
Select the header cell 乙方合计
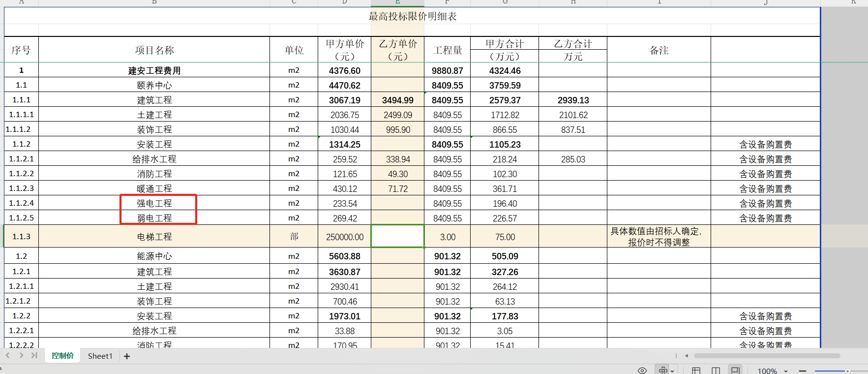tap(573, 44)
